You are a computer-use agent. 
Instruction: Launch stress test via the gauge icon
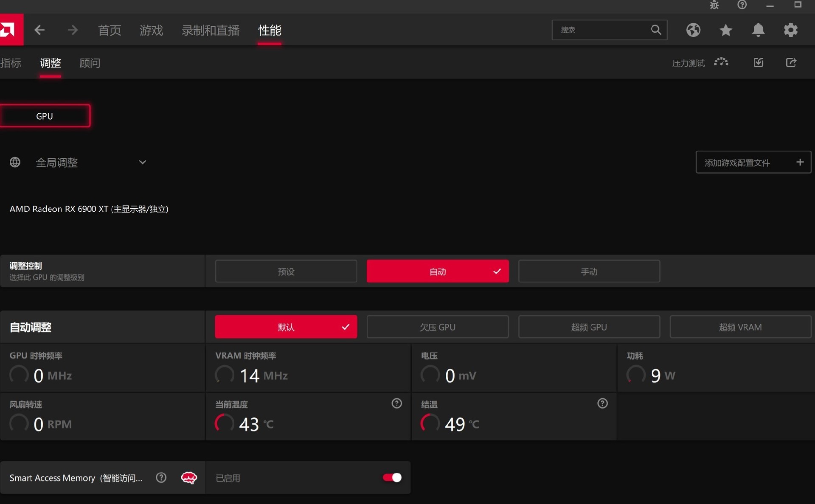tap(722, 62)
